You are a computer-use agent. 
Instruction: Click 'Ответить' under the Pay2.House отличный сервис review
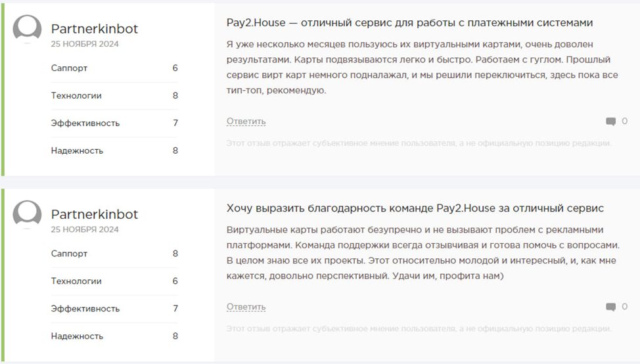(x=246, y=121)
